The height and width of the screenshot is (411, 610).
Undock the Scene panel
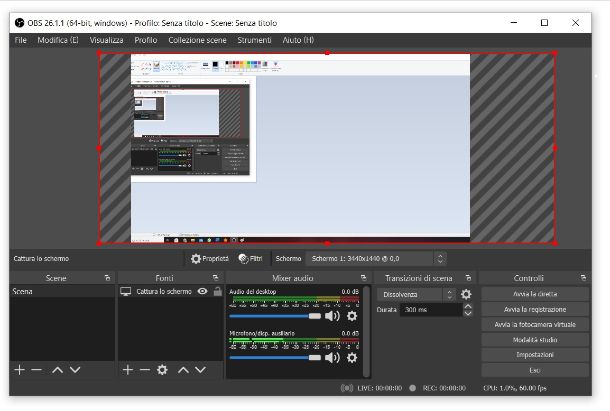pos(107,278)
